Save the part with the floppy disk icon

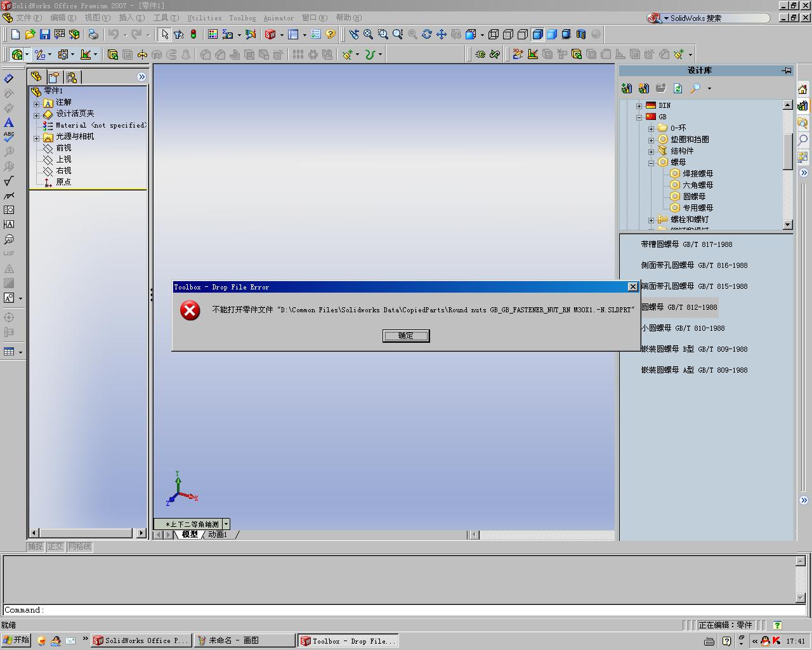click(x=44, y=34)
